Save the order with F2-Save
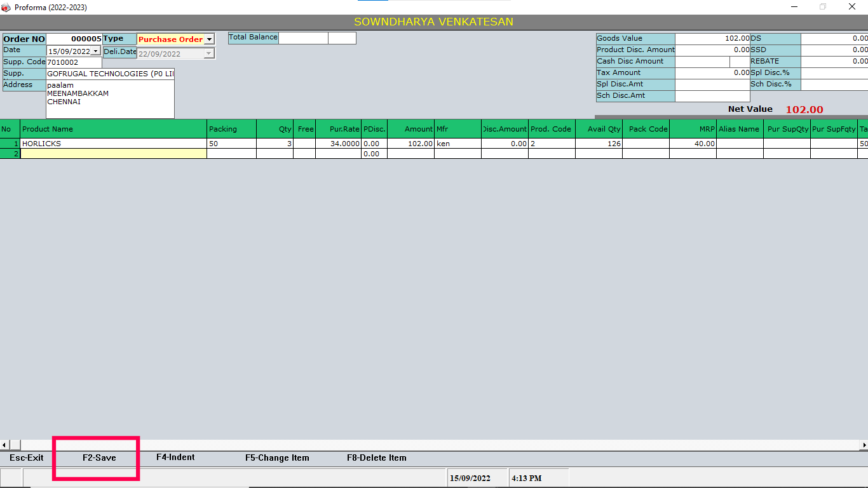The height and width of the screenshot is (488, 868). pos(99,457)
